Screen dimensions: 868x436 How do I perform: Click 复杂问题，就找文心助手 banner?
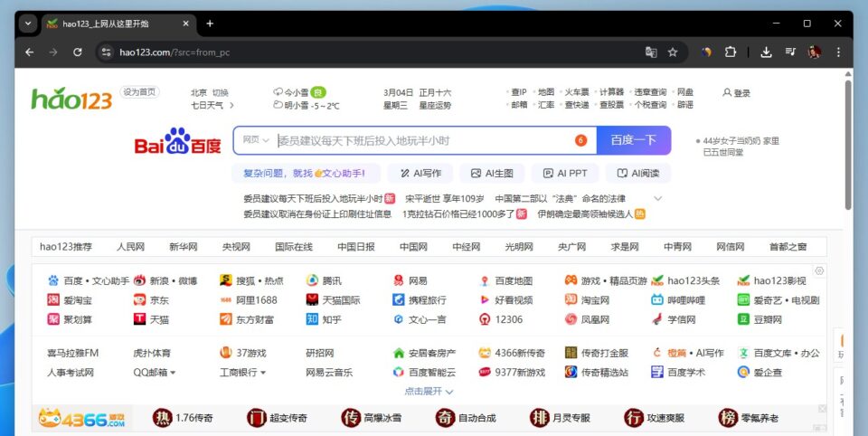306,174
